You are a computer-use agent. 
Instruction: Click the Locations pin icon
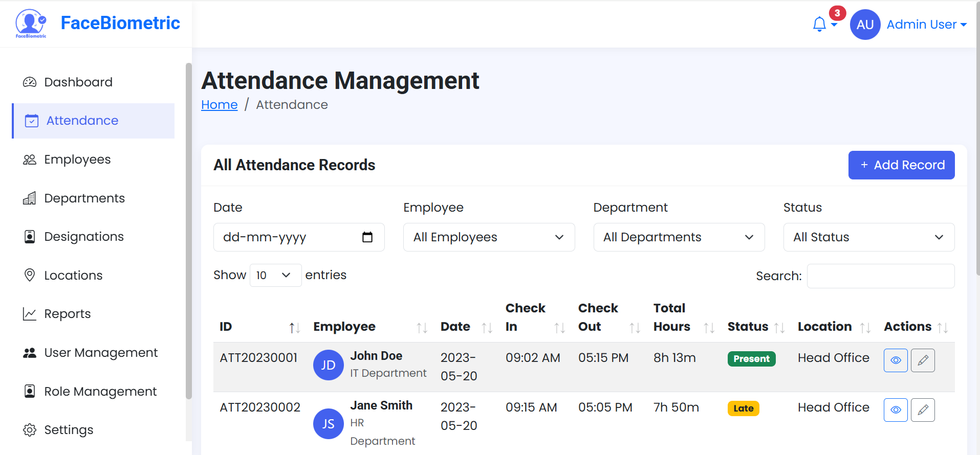30,275
